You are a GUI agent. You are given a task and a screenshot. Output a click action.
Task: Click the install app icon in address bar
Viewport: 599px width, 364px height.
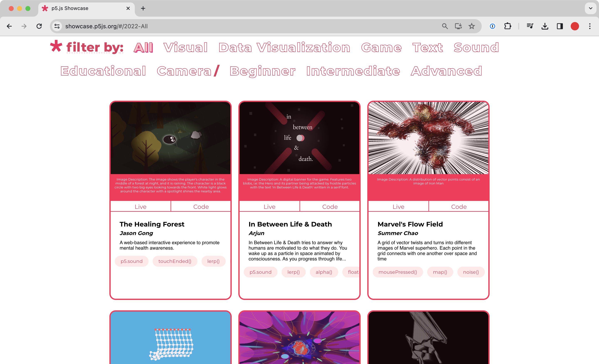click(458, 26)
